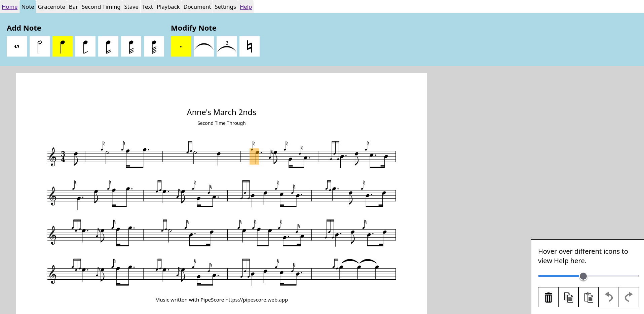Open the Playback tab
Viewport: 644px width, 314px height.
coord(168,7)
